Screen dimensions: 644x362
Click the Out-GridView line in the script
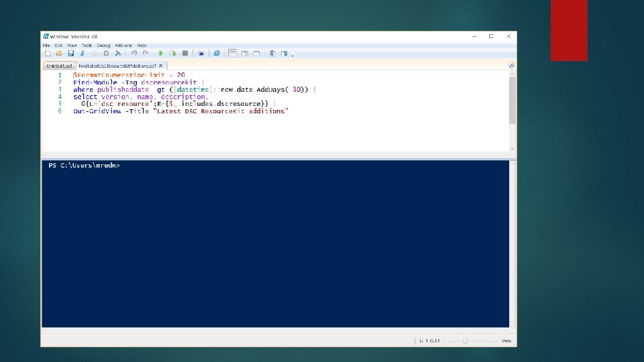coord(180,111)
